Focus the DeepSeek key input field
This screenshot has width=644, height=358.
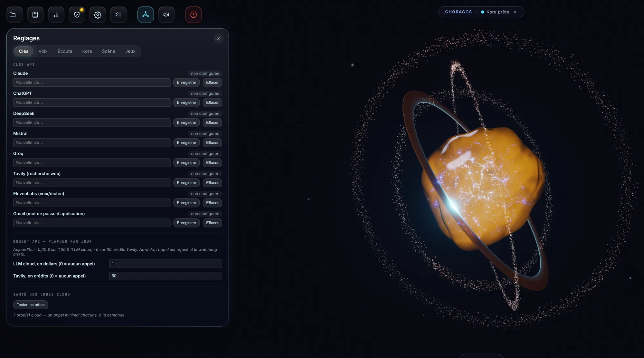pyautogui.click(x=92, y=122)
